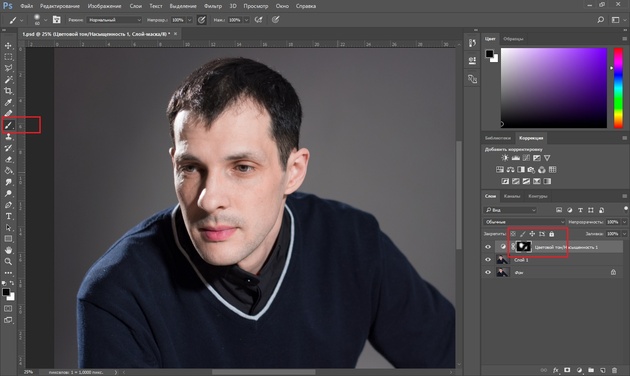Select the Hand tool
The height and width of the screenshot is (376, 630).
click(x=8, y=250)
